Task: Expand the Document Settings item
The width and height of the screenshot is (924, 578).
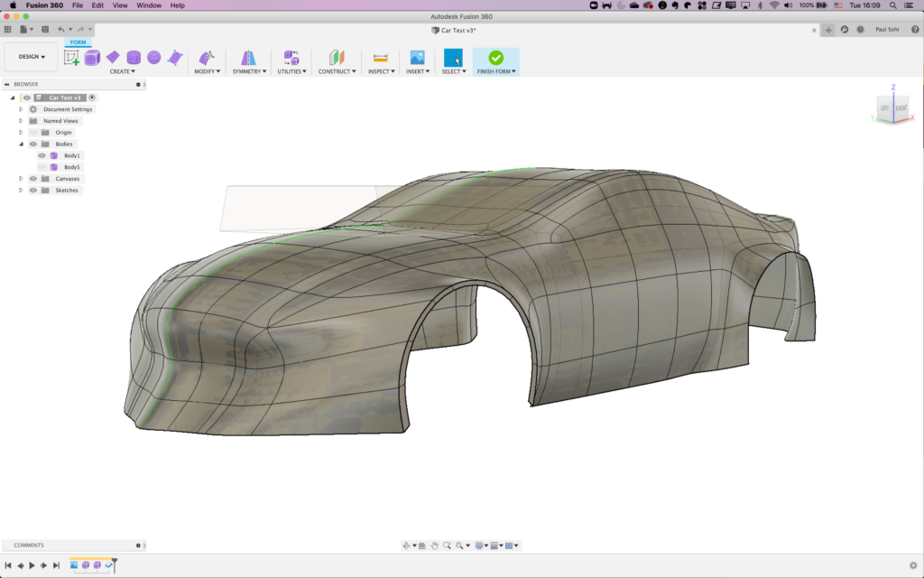Action: [20, 108]
